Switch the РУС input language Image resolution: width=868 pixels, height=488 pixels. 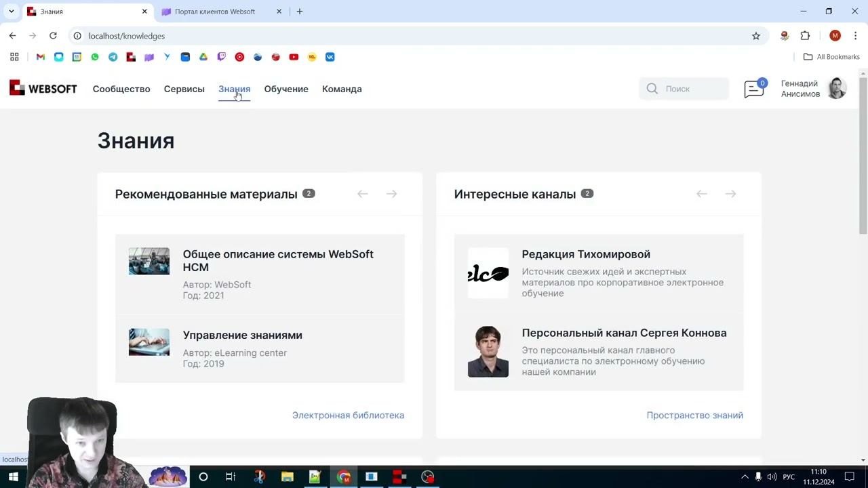(789, 477)
